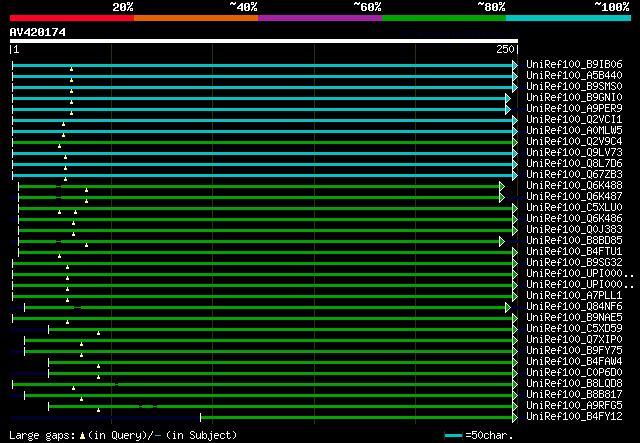Click the UniRef100_C5XLU0 label
This screenshot has width=640, height=443.
(574, 207)
